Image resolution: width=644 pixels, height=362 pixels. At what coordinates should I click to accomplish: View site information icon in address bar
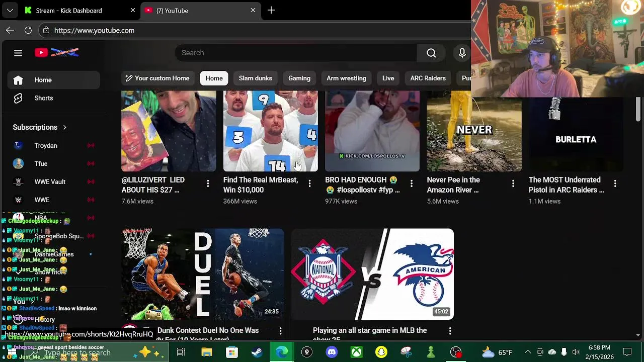pyautogui.click(x=46, y=30)
